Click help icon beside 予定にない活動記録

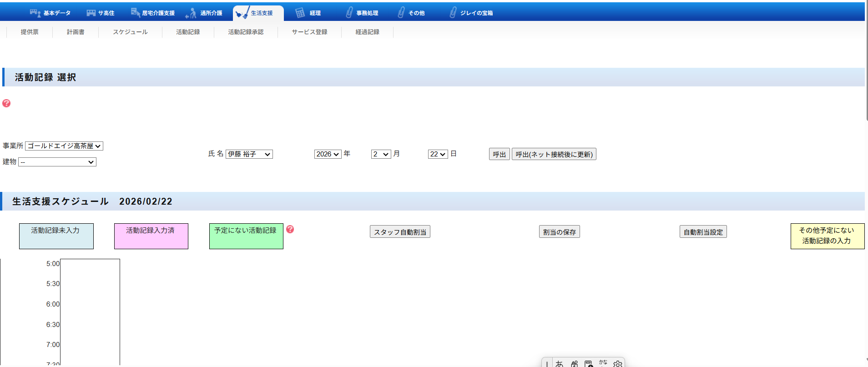coord(290,229)
